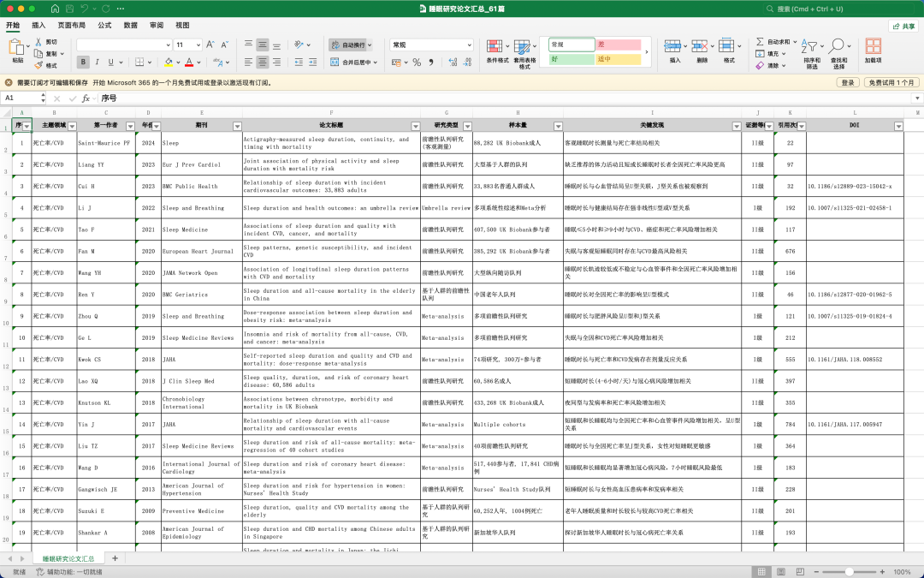
Task: Click the home icon in title bar
Action: pyautogui.click(x=55, y=9)
